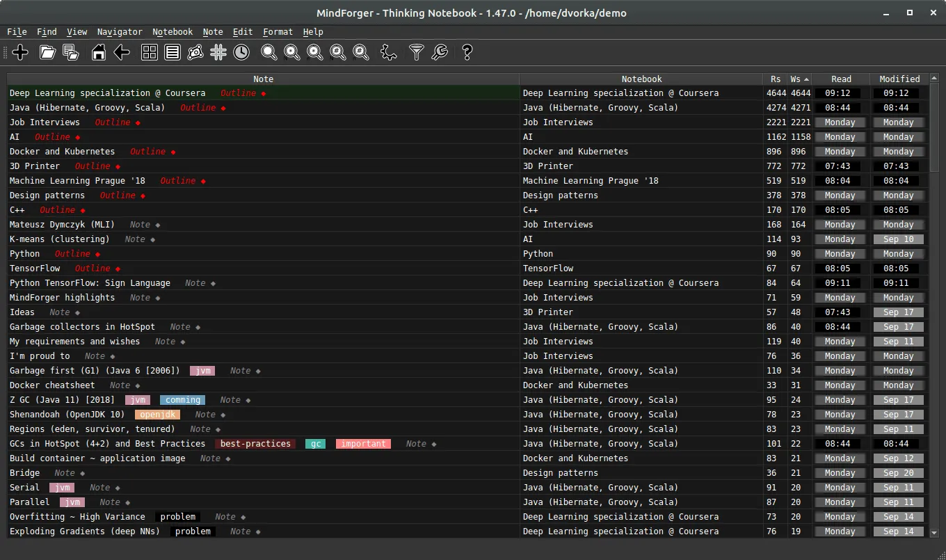This screenshot has height=560, width=946.
Task: Open the folder icon in toolbar
Action: [47, 52]
